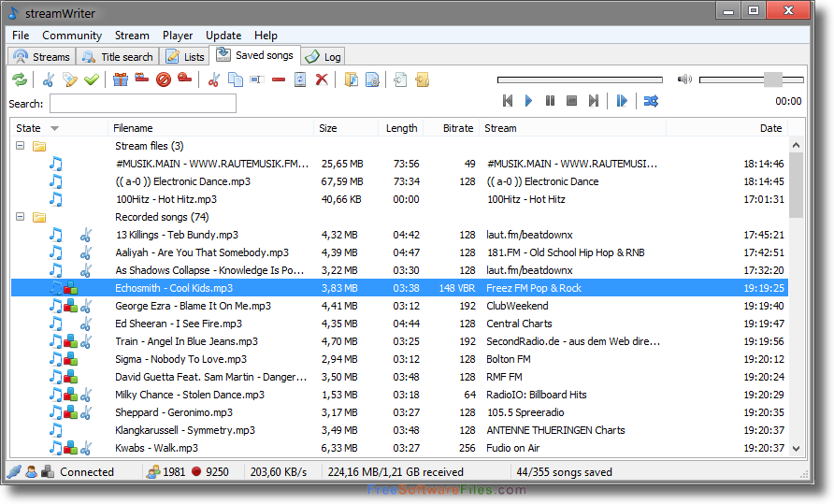Click the scrollbar up arrow
Screen dimensions: 834x504
point(797,145)
